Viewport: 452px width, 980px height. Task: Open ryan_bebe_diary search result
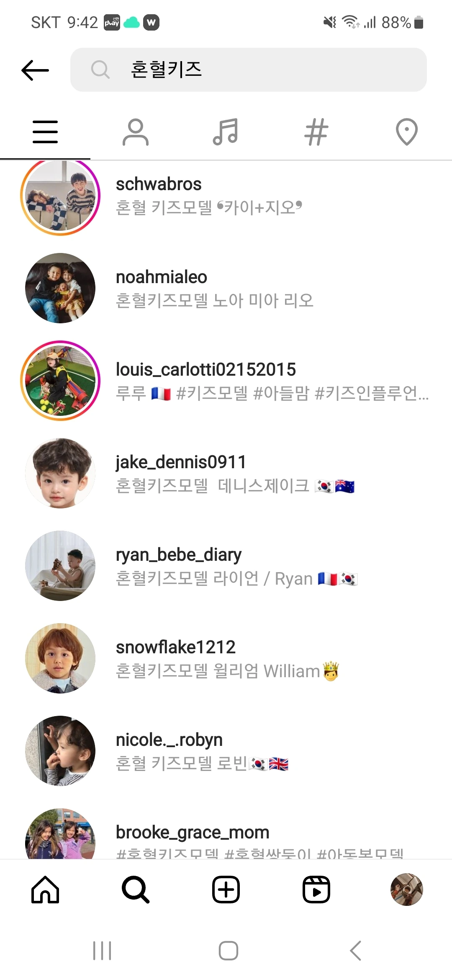(226, 566)
